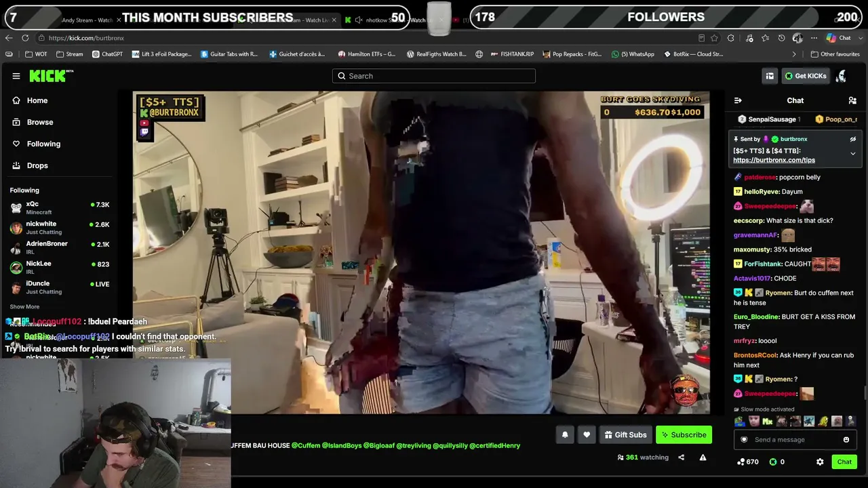This screenshot has width=868, height=488.
Task: Hide the pinned message by burtbronx
Action: point(853,139)
